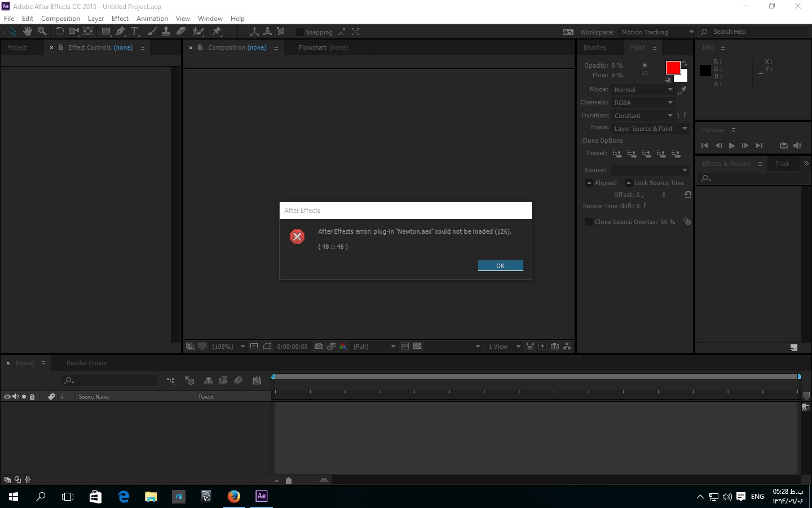This screenshot has height=508, width=812.
Task: Select the Rectangle shape tool
Action: click(105, 32)
